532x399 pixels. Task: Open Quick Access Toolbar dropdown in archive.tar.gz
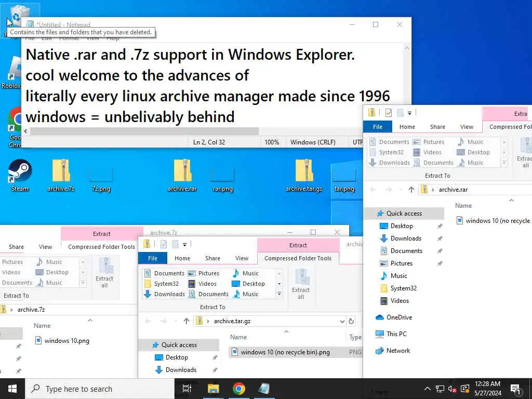coord(184,244)
